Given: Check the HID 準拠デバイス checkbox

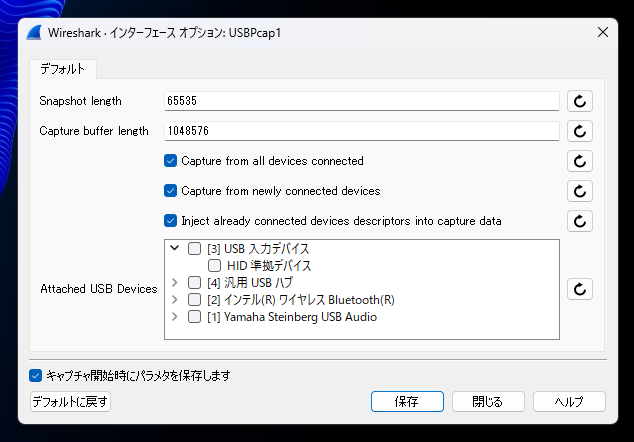Looking at the screenshot, I should point(214,265).
